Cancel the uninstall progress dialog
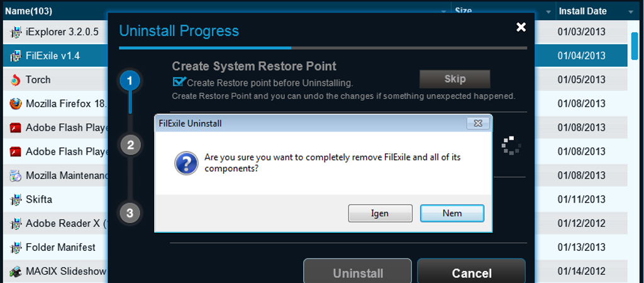644x283 pixels. (x=472, y=272)
